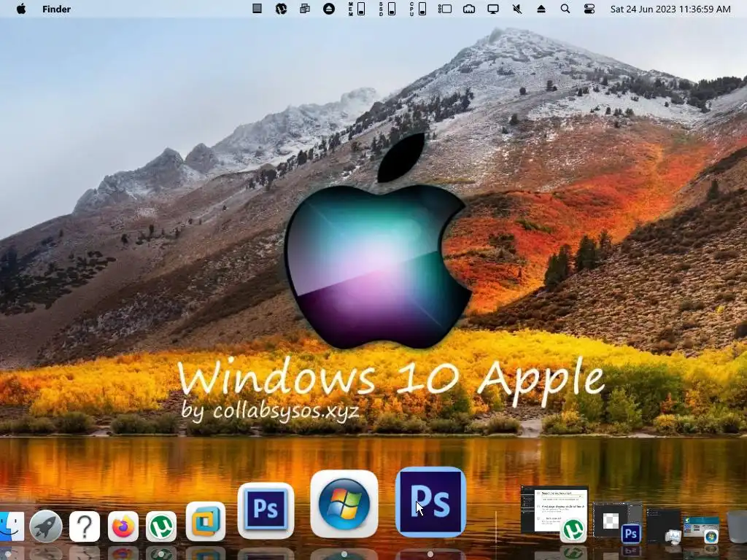Image resolution: width=747 pixels, height=560 pixels.
Task: Click the stacked windows icon in menu bar
Action: pyautogui.click(x=304, y=9)
